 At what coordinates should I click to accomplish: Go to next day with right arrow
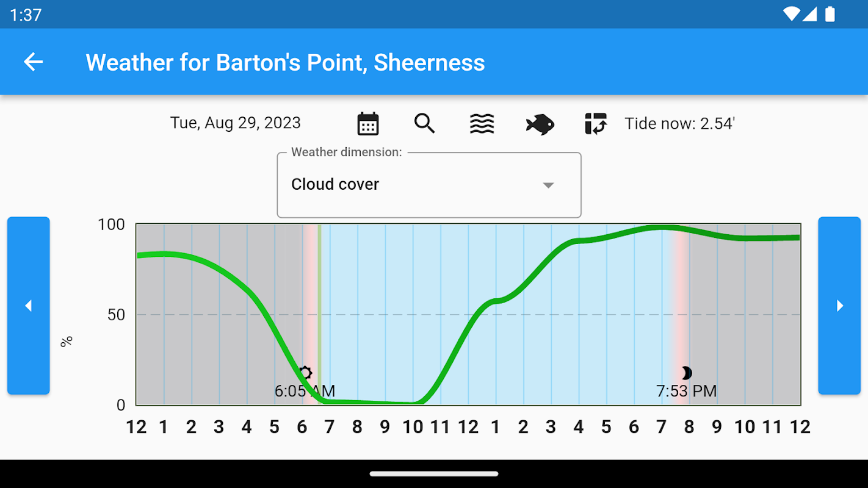click(x=839, y=306)
